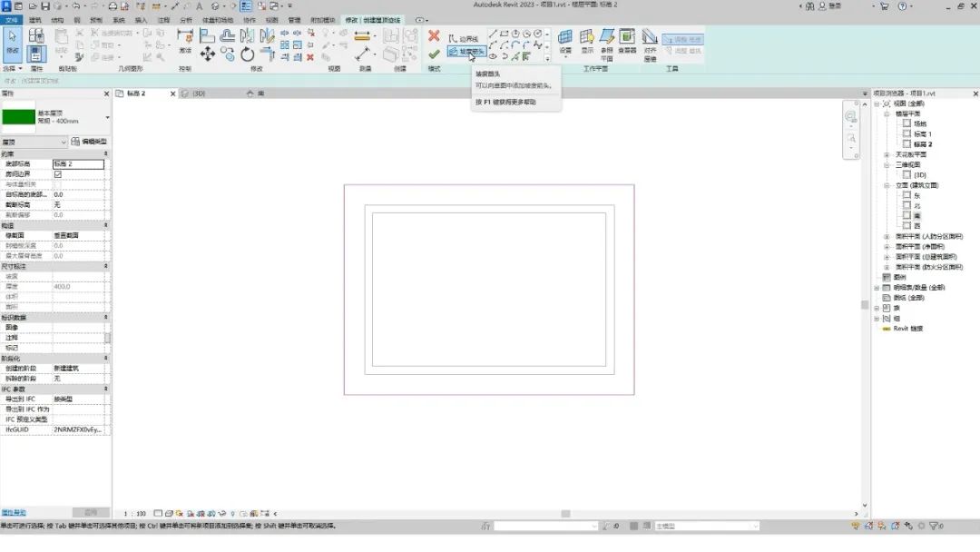Click the green checkmark Finish Edit Mode
Screen dimensions: 980x552
[434, 54]
